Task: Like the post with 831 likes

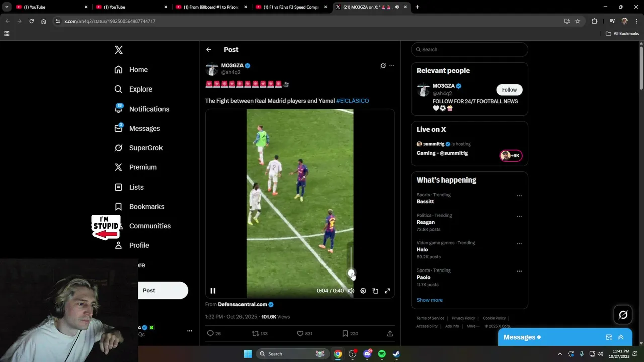Action: click(x=305, y=333)
